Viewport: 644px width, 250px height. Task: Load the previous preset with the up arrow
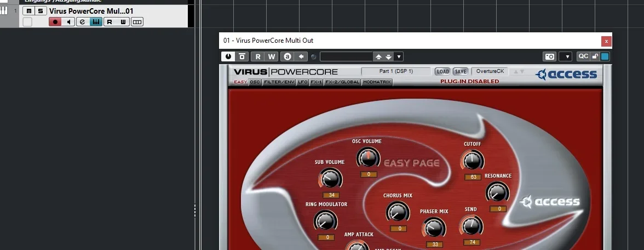click(379, 56)
